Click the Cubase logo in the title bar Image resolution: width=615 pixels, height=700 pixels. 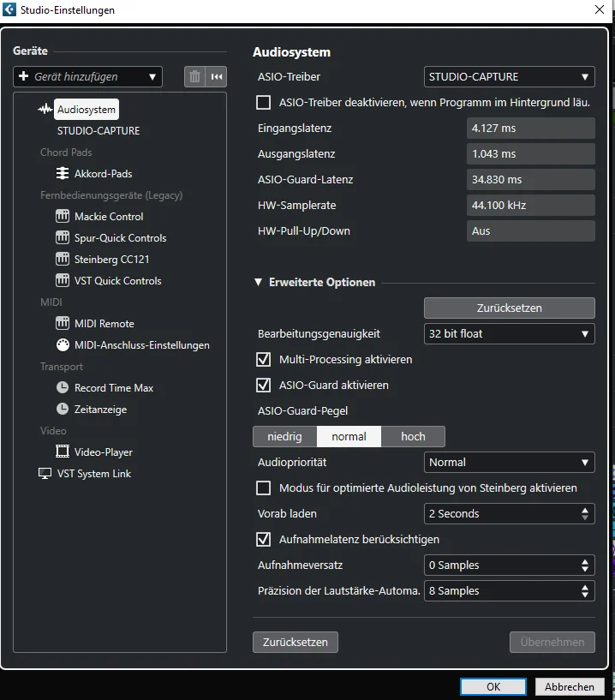click(9, 9)
